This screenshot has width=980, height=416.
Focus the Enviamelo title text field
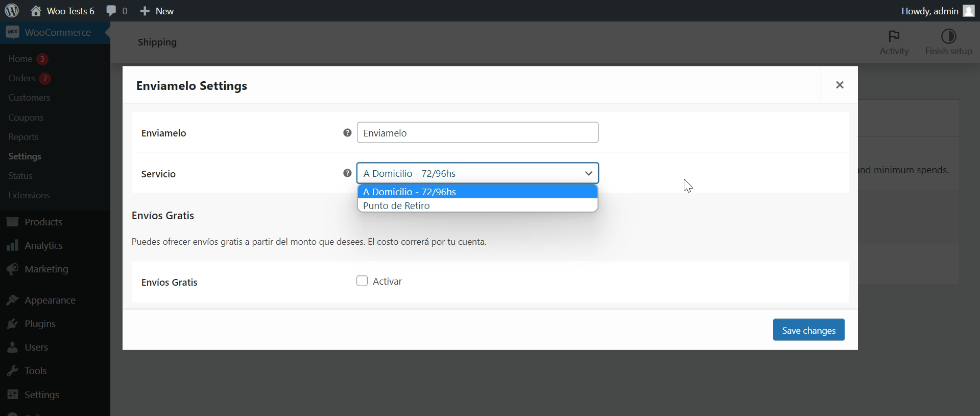[477, 132]
